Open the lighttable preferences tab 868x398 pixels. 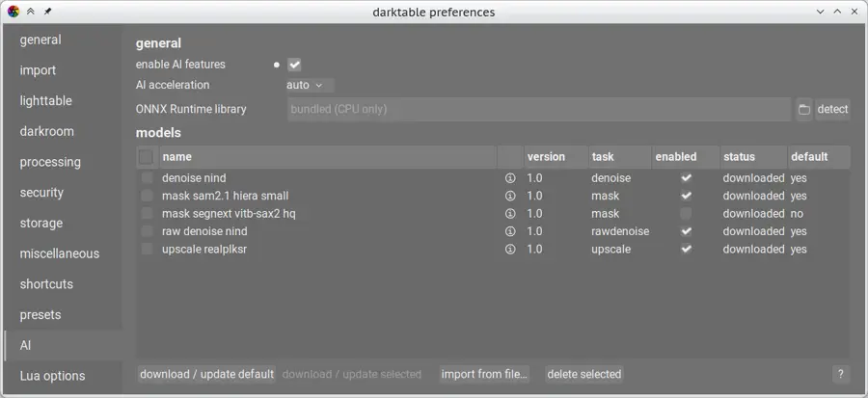click(x=63, y=100)
